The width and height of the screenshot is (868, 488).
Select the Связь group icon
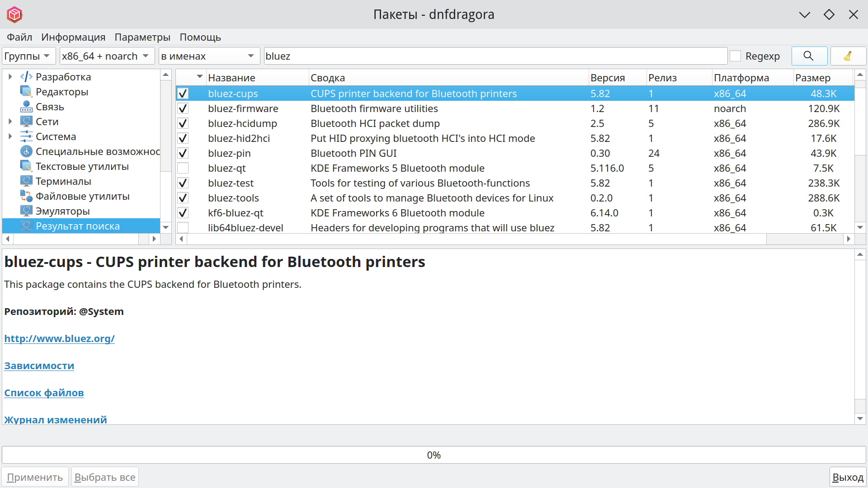click(26, 107)
